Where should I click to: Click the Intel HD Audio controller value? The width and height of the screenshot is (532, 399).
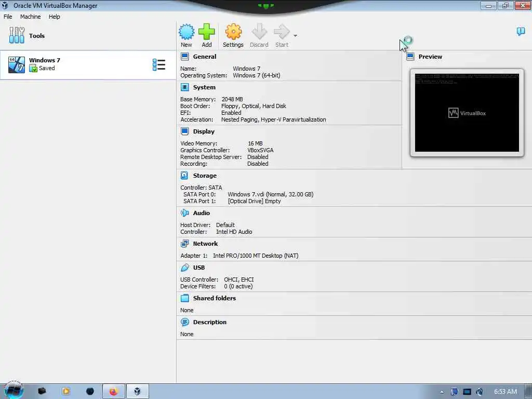(234, 232)
